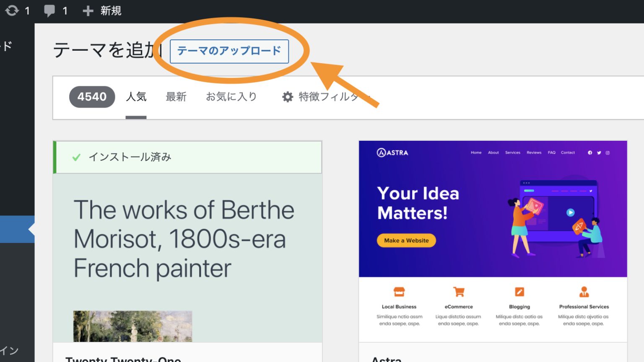Click the Twitter icon in Astra header
Viewport: 644px width, 362px height.
point(599,153)
